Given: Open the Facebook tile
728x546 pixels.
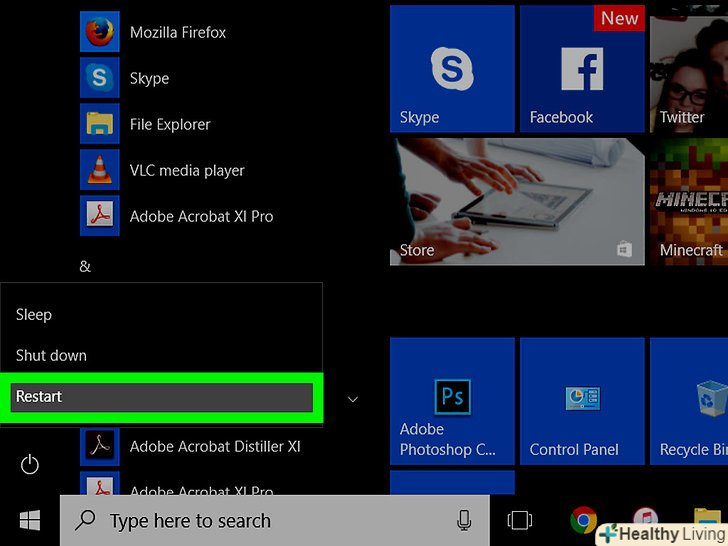Looking at the screenshot, I should pyautogui.click(x=582, y=69).
